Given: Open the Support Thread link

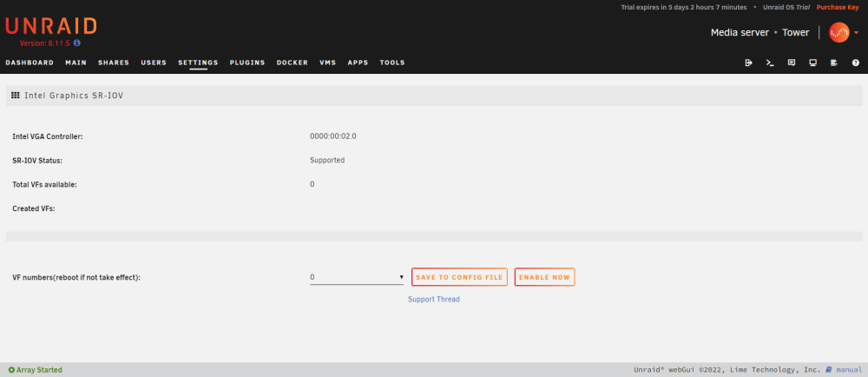Looking at the screenshot, I should tap(434, 300).
